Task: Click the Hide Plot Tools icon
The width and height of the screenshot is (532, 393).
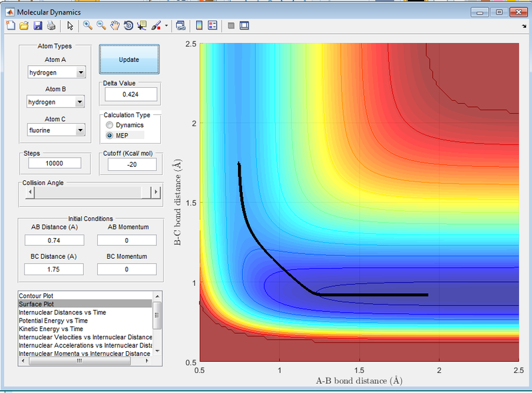Action: [x=231, y=25]
